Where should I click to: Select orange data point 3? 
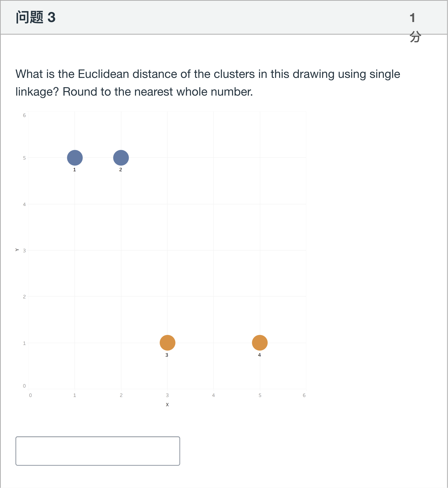[167, 342]
